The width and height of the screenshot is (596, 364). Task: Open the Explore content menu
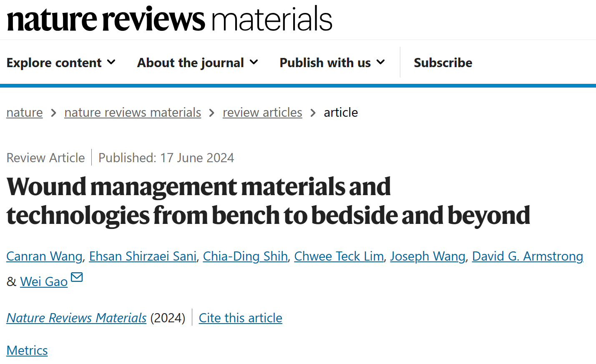coord(61,63)
